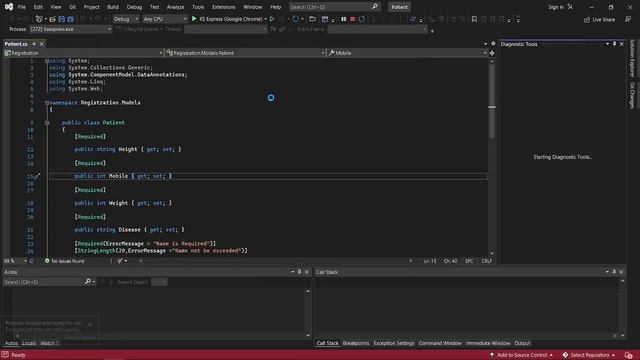Collapse the Patient class block
The image size is (640, 360).
pos(47,122)
